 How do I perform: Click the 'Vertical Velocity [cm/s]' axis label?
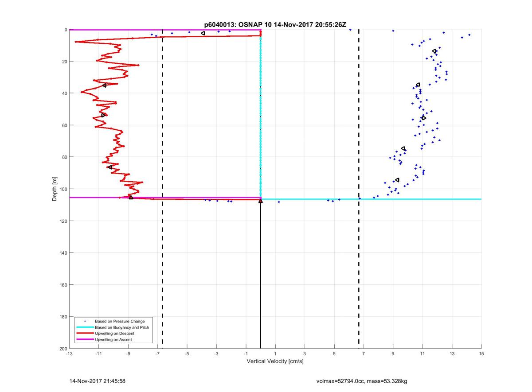point(275,361)
